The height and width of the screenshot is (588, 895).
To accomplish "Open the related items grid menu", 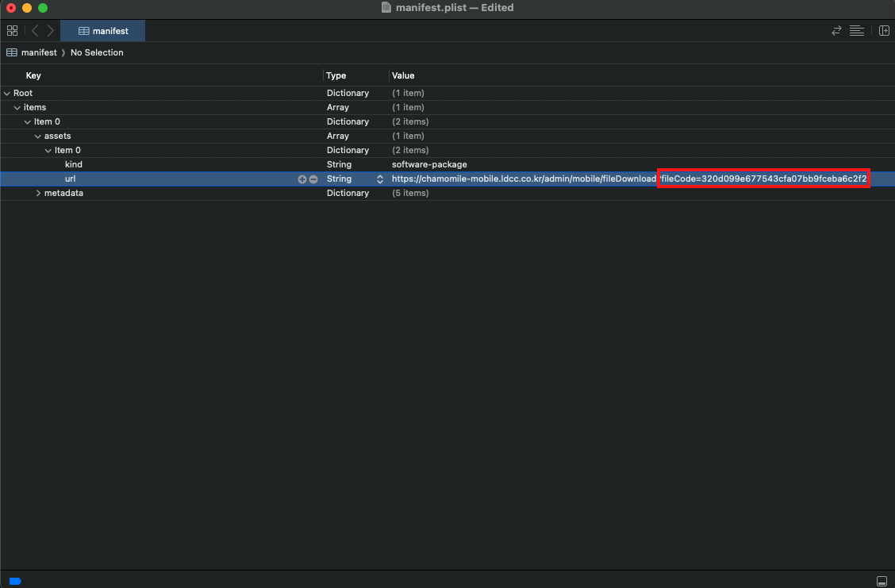I will [x=12, y=31].
